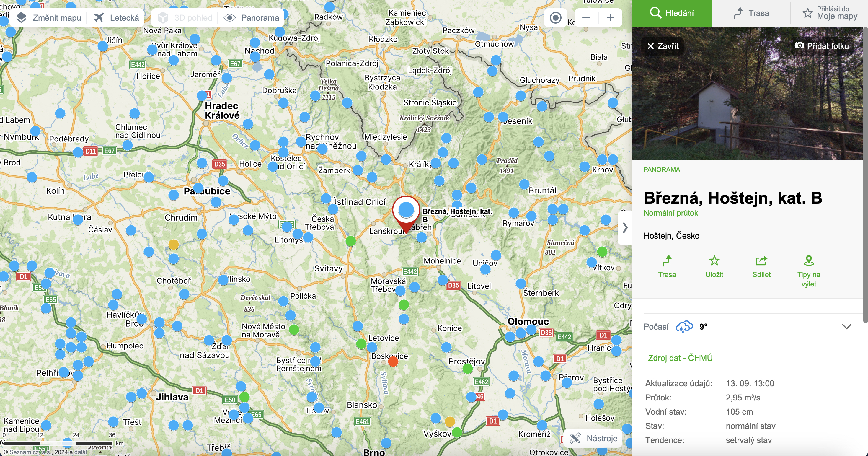Click the geolocation target icon
The width and height of the screenshot is (868, 456).
pyautogui.click(x=555, y=17)
